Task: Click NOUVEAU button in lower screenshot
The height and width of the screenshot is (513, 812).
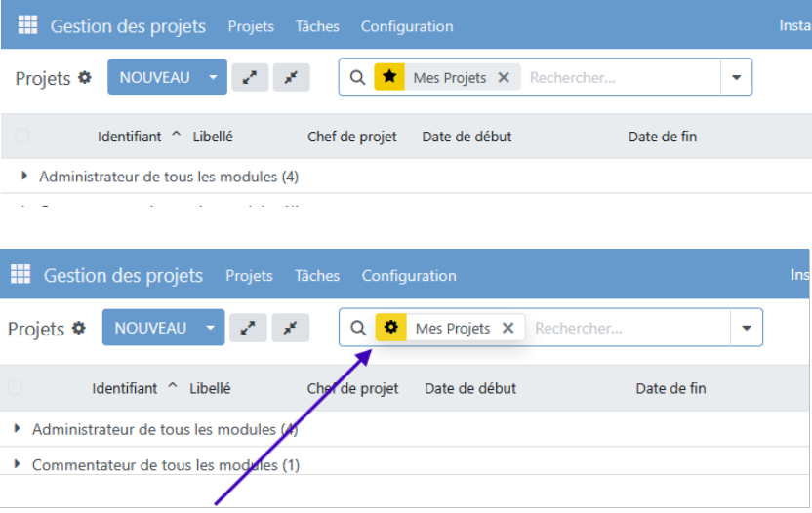Action: tap(150, 328)
